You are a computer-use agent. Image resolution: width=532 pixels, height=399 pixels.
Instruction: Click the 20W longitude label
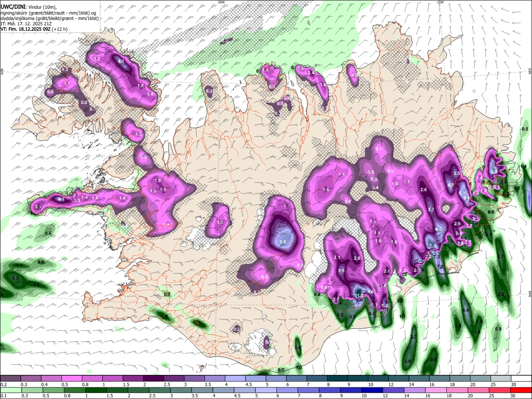(221, 2)
